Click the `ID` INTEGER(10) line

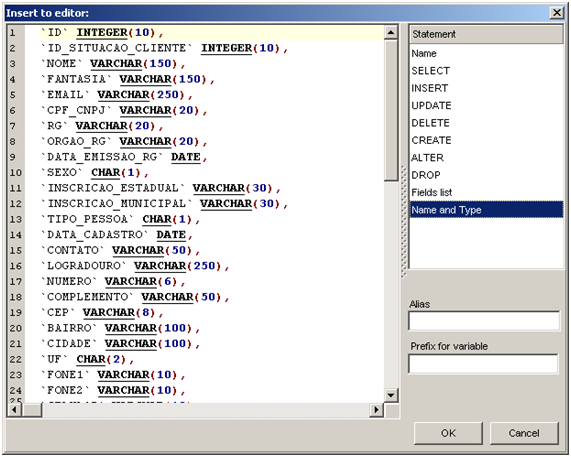coord(102,32)
